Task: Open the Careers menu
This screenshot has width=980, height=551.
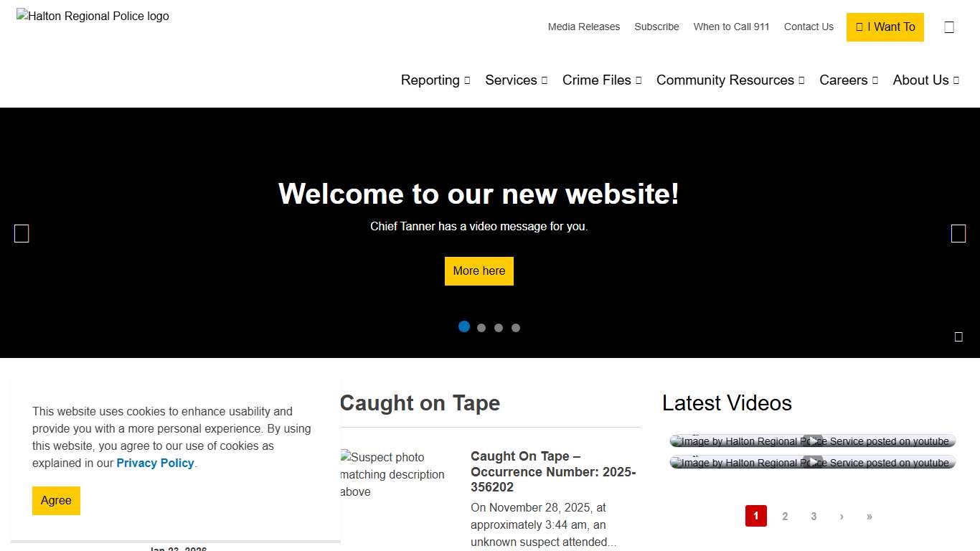Action: tap(848, 80)
